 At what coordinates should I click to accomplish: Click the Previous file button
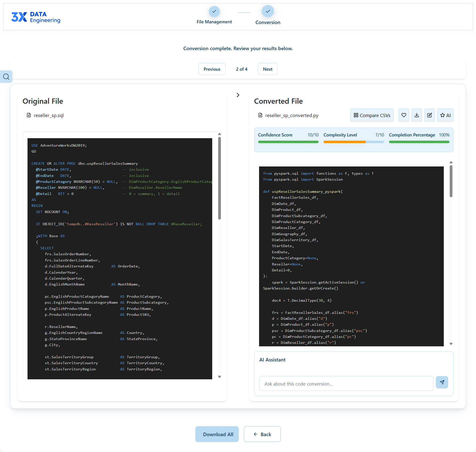212,69
